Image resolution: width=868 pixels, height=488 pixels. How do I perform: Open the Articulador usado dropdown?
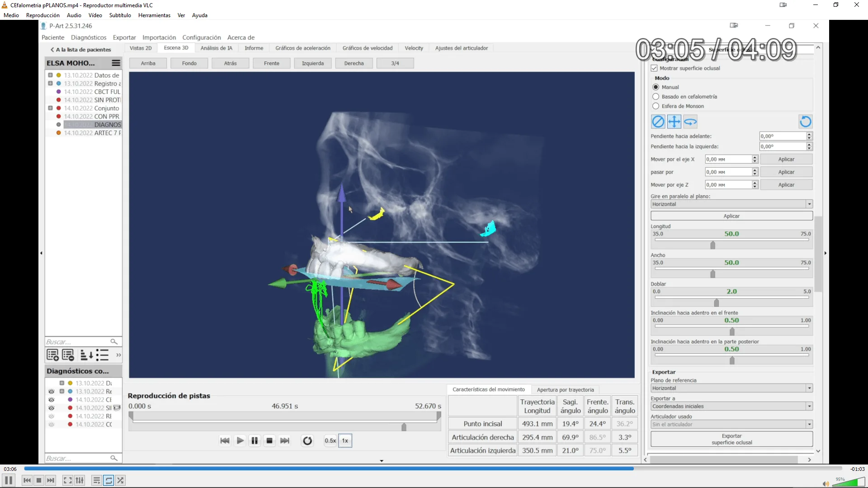point(731,424)
